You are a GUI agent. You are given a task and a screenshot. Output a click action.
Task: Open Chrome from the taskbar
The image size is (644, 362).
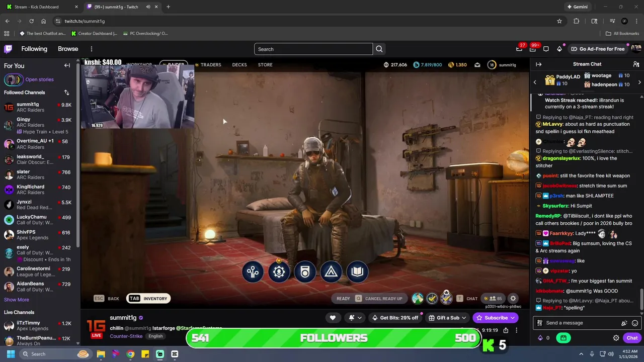click(x=130, y=354)
